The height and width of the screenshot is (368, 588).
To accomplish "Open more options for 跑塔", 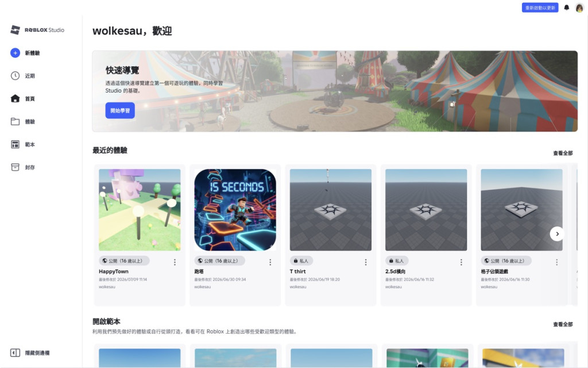I will click(x=270, y=262).
